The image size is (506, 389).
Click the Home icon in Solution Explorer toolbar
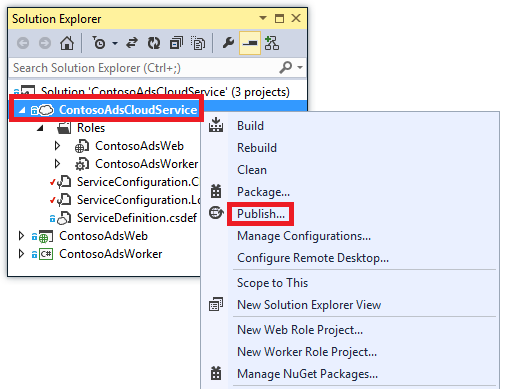point(67,43)
